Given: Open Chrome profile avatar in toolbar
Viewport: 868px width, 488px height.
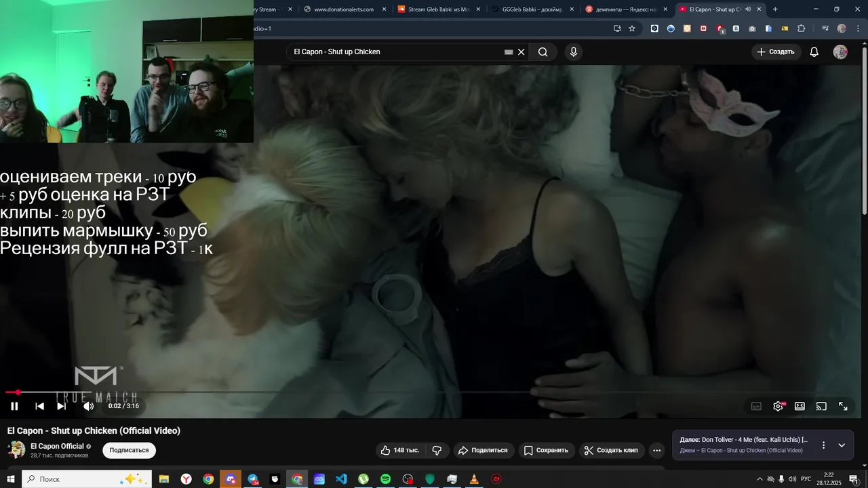Looking at the screenshot, I should tap(842, 28).
